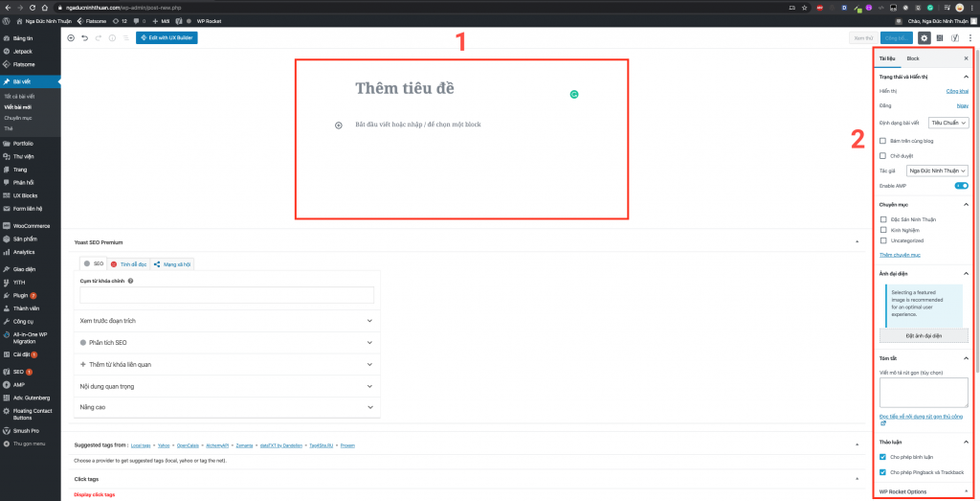Open the editor more options three-dots menu

click(970, 38)
